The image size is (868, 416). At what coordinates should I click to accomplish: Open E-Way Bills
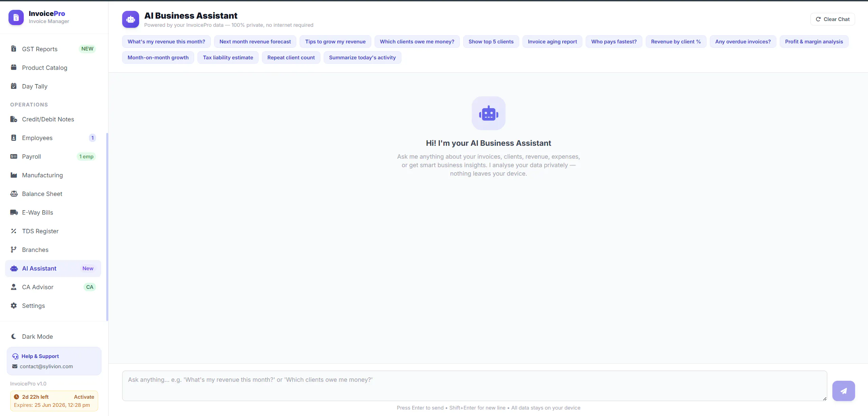pyautogui.click(x=53, y=212)
